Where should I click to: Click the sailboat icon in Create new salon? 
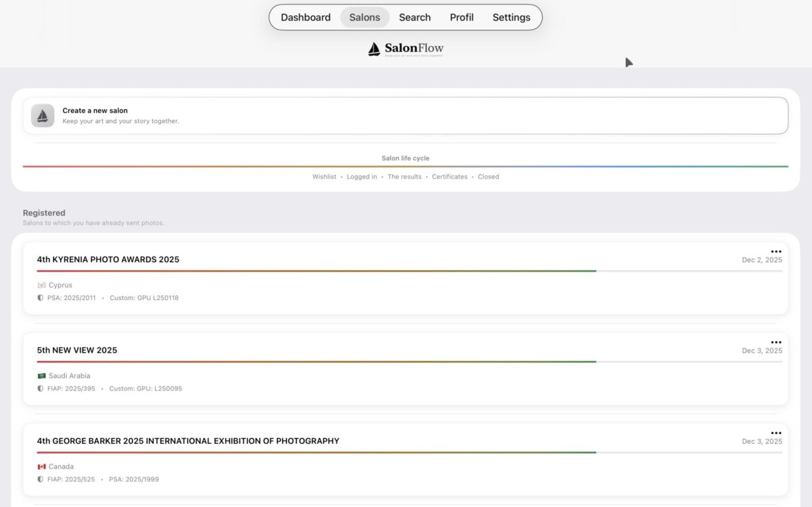point(43,116)
